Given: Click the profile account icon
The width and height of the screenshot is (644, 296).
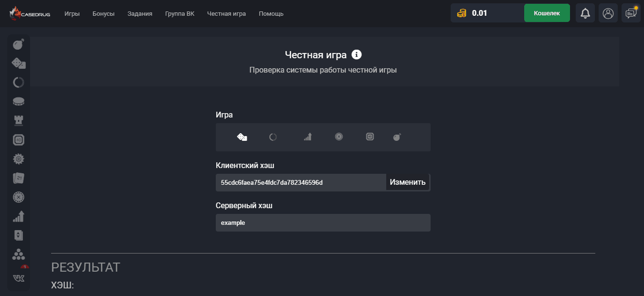Looking at the screenshot, I should (608, 13).
